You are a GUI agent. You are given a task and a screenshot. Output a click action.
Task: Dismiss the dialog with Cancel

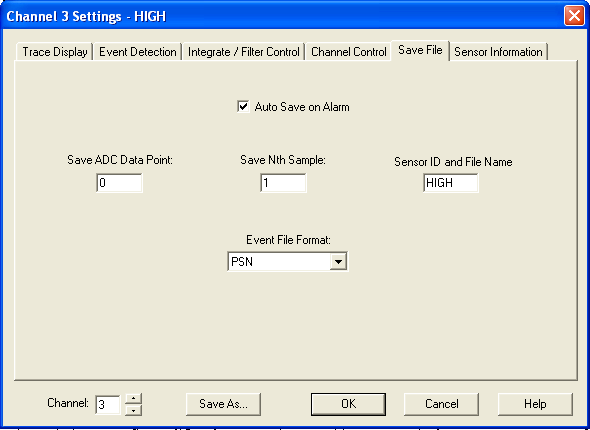coord(441,404)
